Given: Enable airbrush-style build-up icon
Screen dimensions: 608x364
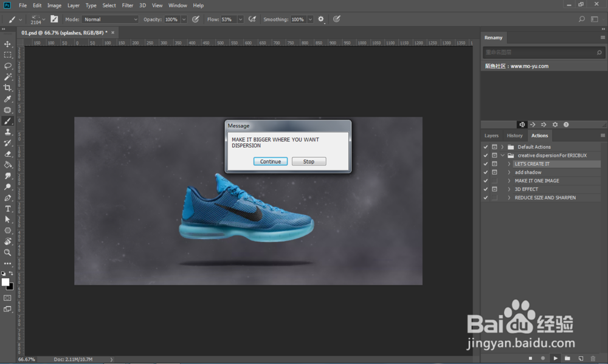Looking at the screenshot, I should [x=252, y=19].
